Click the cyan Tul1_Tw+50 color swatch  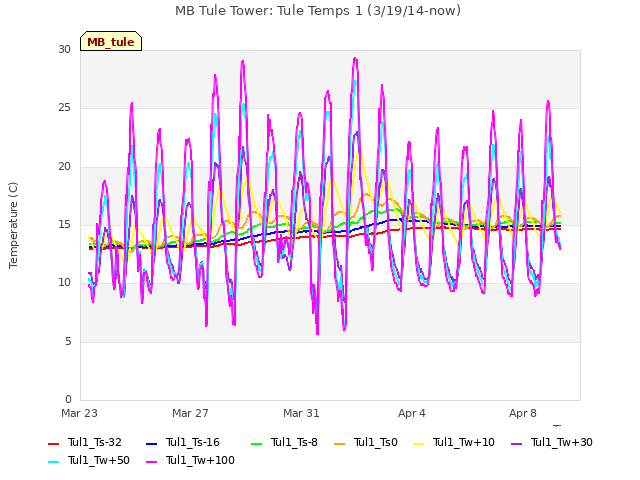pyautogui.click(x=53, y=462)
